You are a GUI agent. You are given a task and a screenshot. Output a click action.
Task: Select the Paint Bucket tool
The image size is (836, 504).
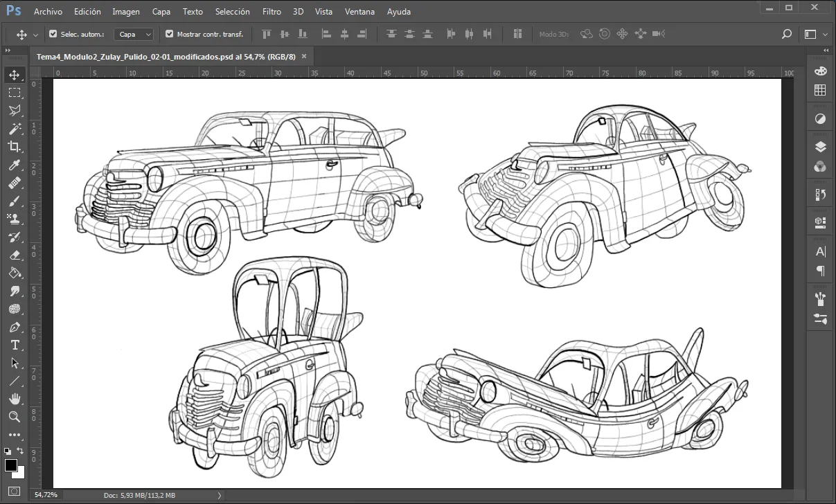14,273
